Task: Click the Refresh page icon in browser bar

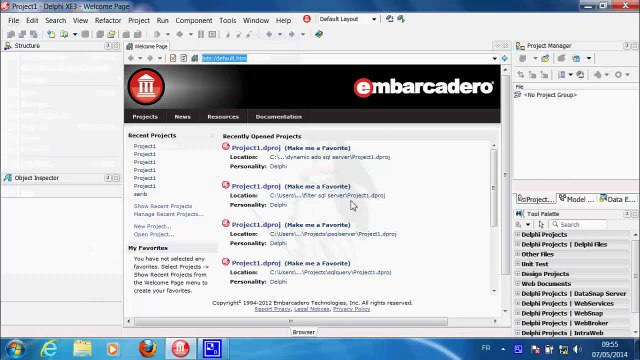Action: [x=184, y=58]
